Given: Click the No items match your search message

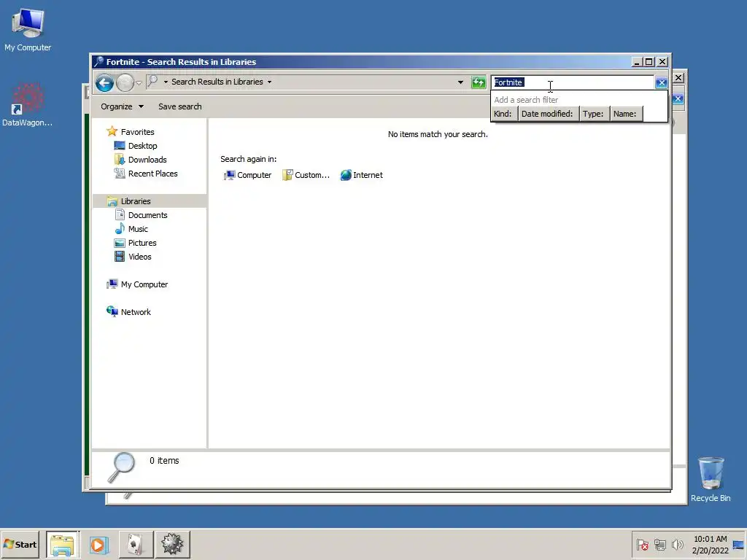Looking at the screenshot, I should 438,134.
